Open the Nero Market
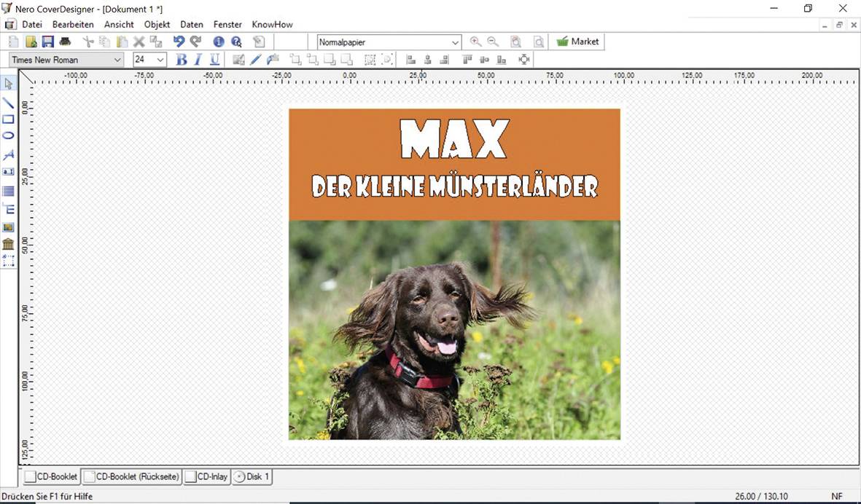 tap(577, 42)
